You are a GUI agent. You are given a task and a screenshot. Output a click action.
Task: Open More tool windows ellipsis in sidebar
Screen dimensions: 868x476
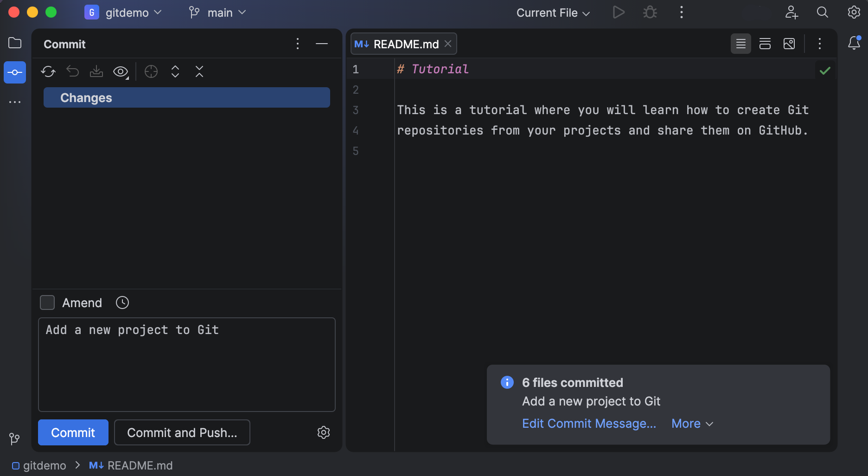point(15,102)
